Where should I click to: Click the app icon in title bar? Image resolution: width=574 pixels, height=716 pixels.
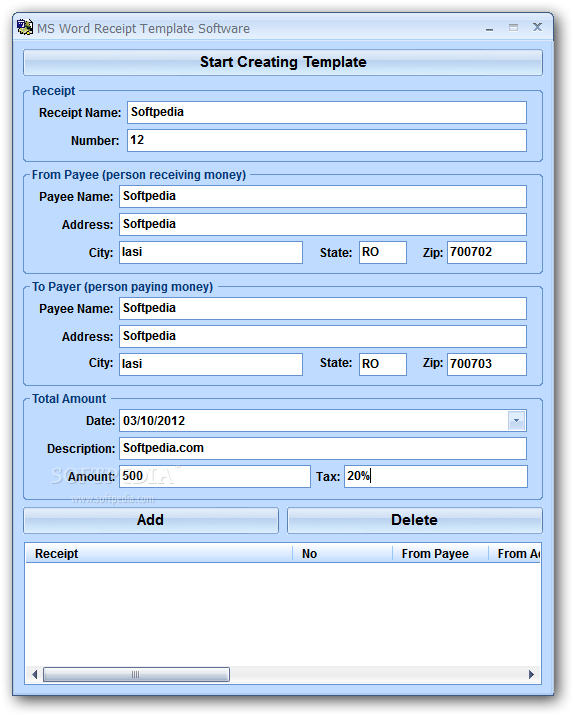(25, 27)
